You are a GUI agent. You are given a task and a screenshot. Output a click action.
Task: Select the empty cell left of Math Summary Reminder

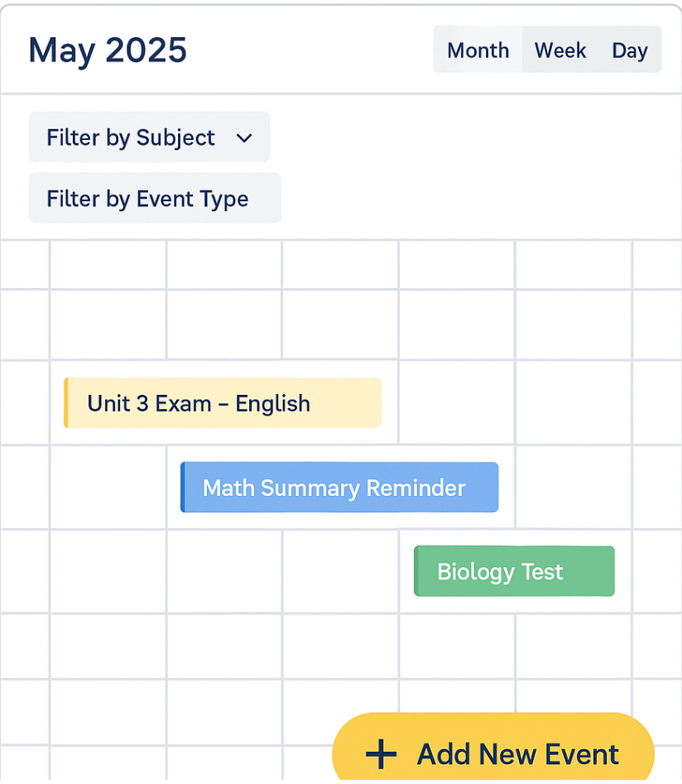click(x=108, y=488)
